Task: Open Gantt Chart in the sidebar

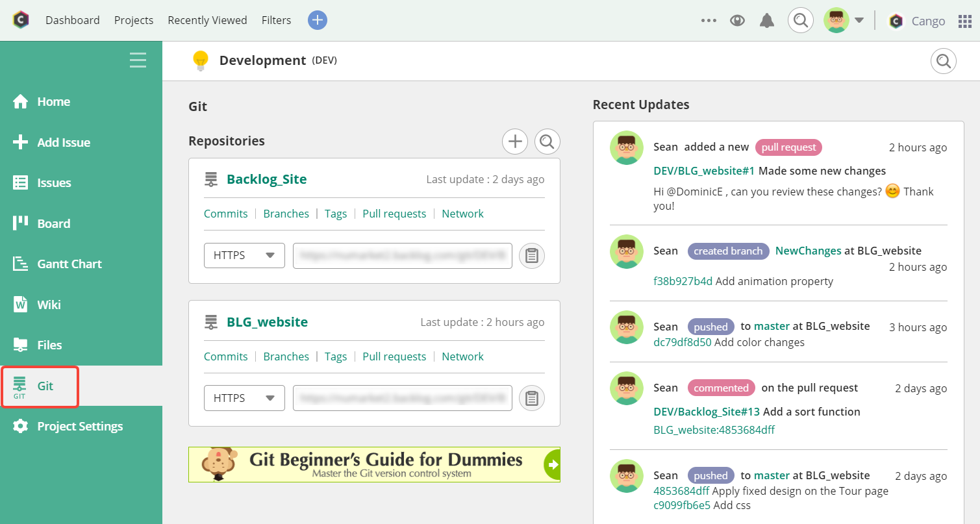Action: point(69,264)
